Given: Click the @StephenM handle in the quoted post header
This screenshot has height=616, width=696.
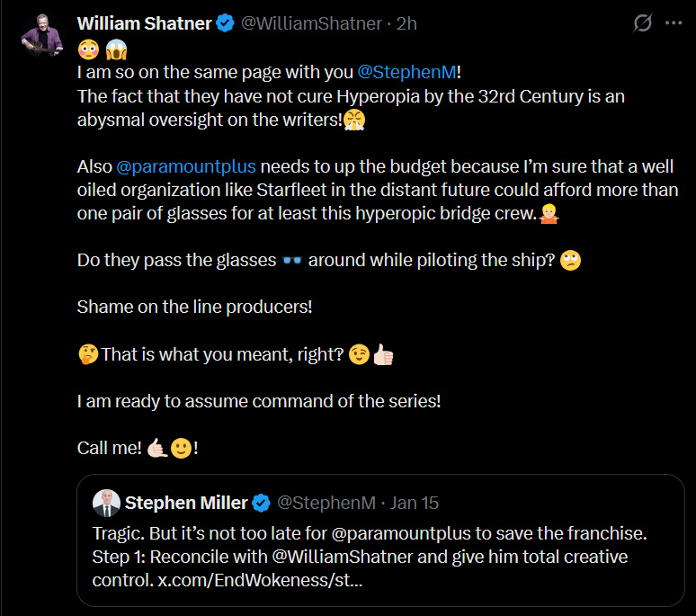Looking at the screenshot, I should [326, 503].
